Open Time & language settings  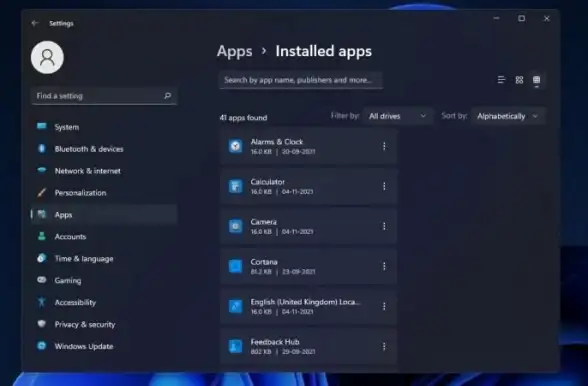(104, 258)
